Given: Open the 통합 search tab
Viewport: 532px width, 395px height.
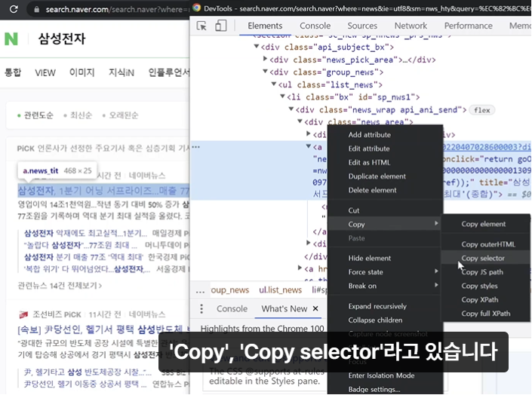Looking at the screenshot, I should (x=13, y=72).
